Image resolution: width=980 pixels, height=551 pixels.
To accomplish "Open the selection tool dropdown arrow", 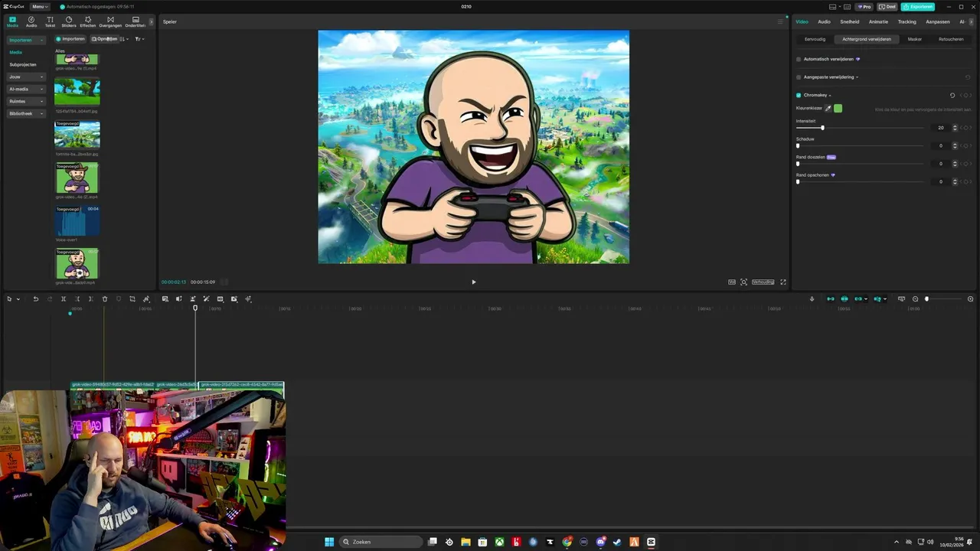I will [x=18, y=299].
